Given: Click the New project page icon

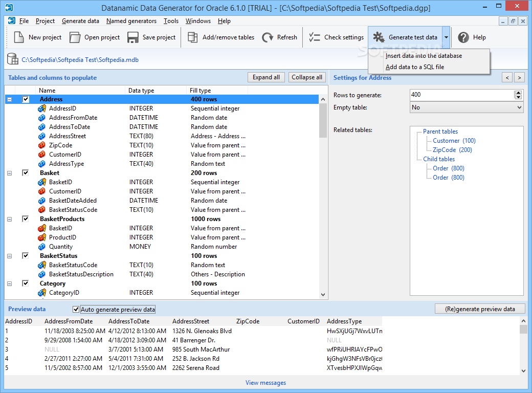Looking at the screenshot, I should point(19,37).
